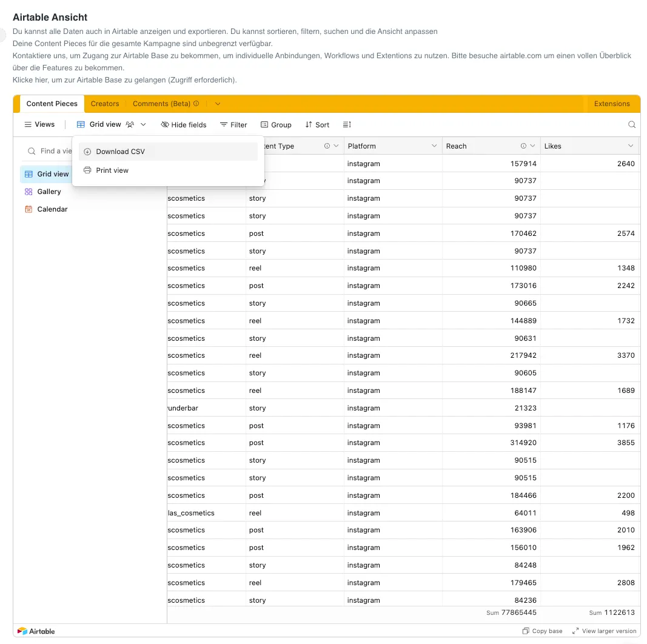647x644 pixels.
Task: Open the Creators tab
Action: 105,104
